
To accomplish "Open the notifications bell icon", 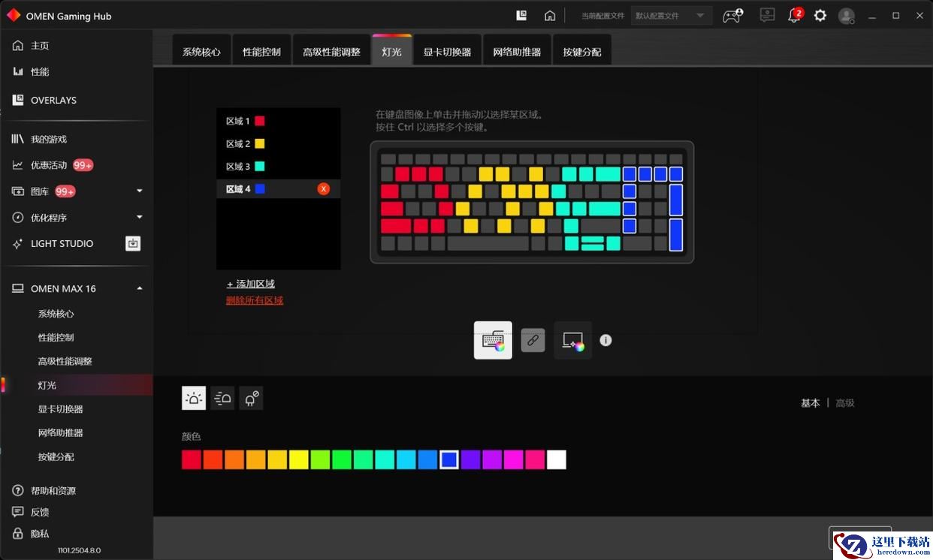I will click(x=793, y=16).
